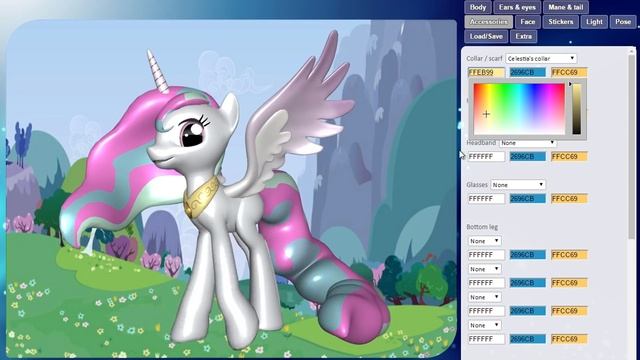Click the Glasses row FFCC69 color field
Viewport: 640px width, 360px height.
click(x=569, y=199)
